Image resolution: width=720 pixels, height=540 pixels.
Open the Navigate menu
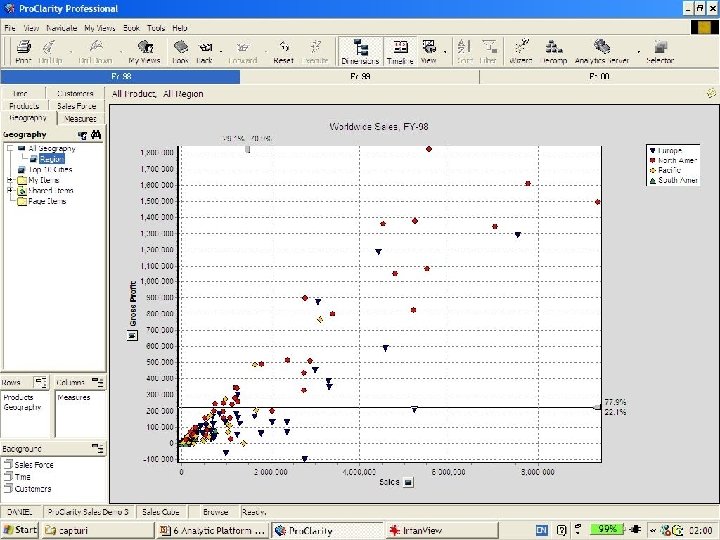pos(62,28)
